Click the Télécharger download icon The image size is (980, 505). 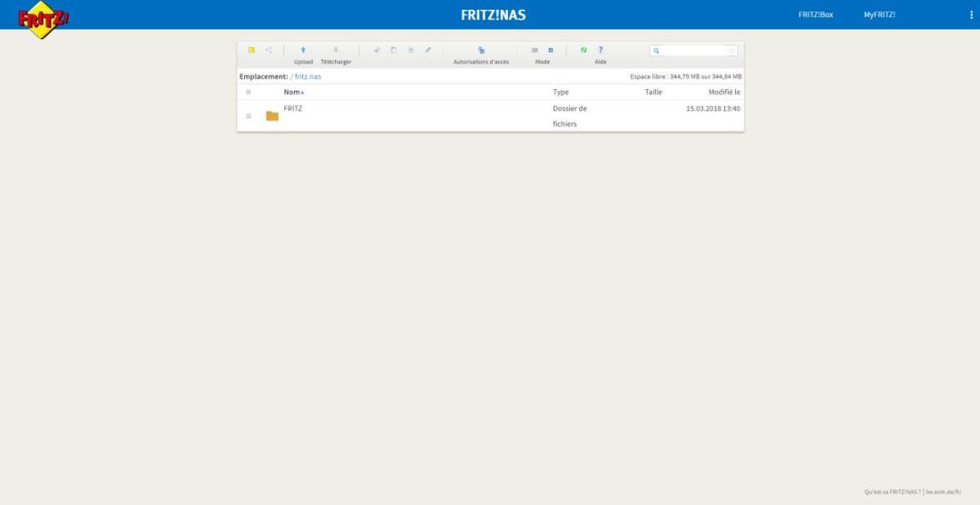tap(336, 50)
